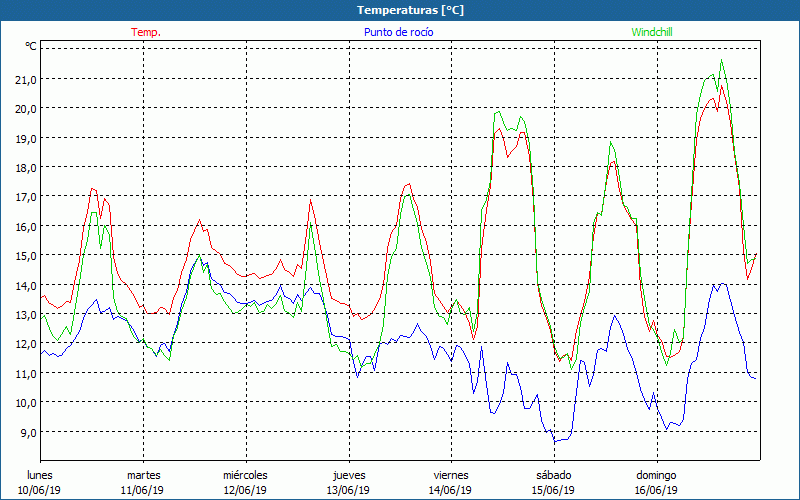Click the date 10/06/19

click(39, 490)
